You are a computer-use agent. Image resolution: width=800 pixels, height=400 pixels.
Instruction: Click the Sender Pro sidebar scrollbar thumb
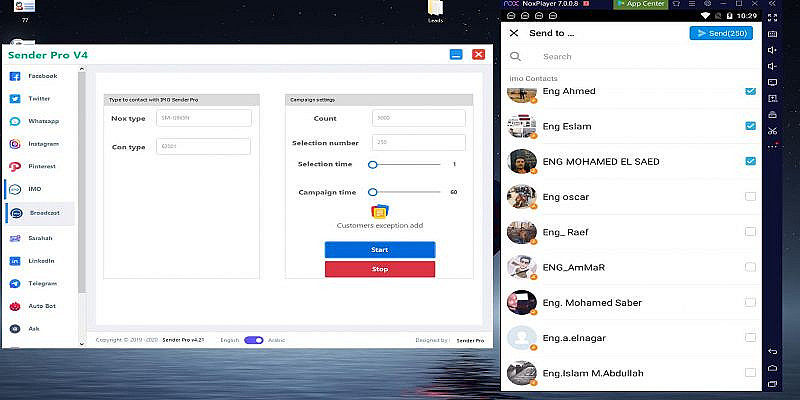tap(82, 182)
